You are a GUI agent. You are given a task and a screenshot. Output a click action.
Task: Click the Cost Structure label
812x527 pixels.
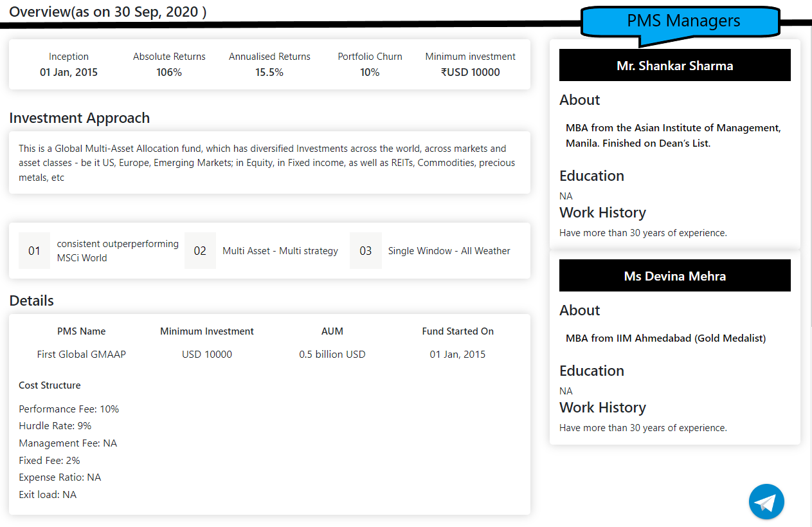(x=50, y=385)
